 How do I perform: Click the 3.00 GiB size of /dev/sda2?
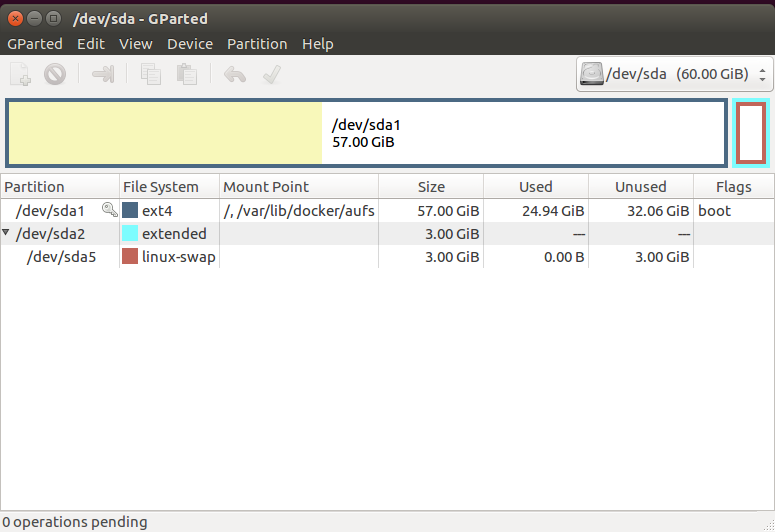coord(452,234)
